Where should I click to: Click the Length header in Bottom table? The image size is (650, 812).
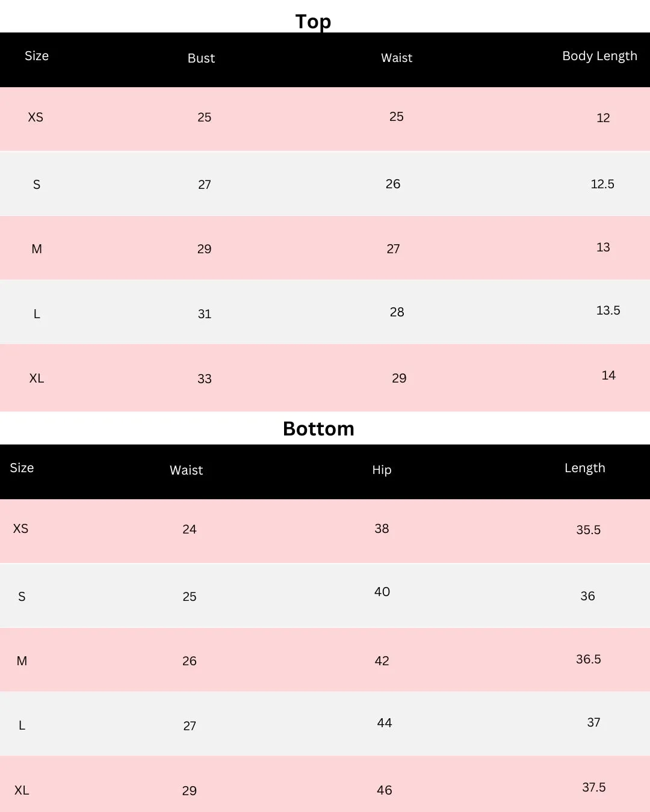point(585,468)
